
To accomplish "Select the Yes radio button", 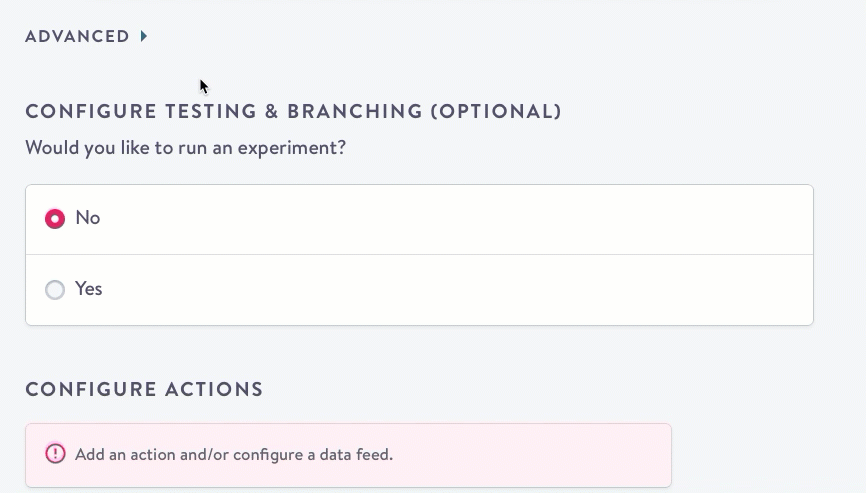I will tap(55, 289).
